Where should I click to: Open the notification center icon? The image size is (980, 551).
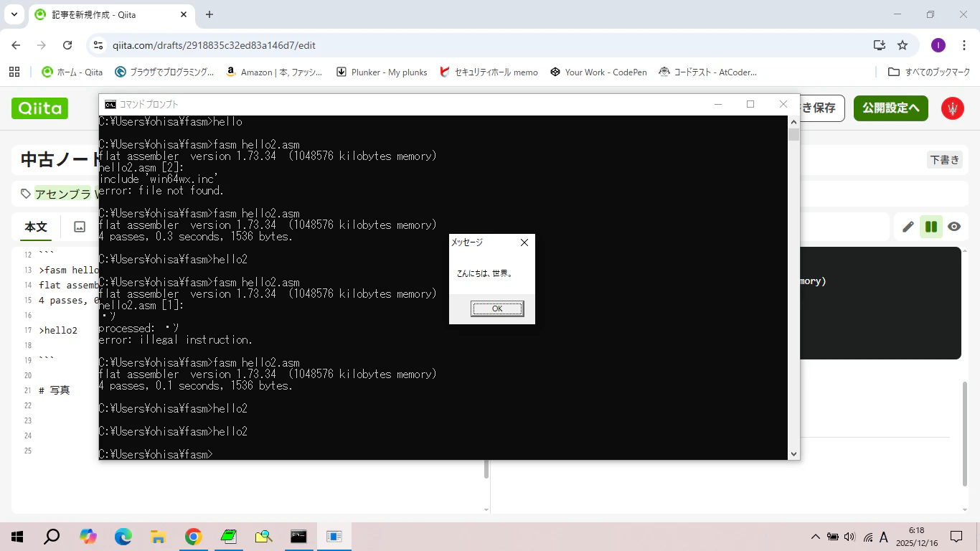coord(956,537)
